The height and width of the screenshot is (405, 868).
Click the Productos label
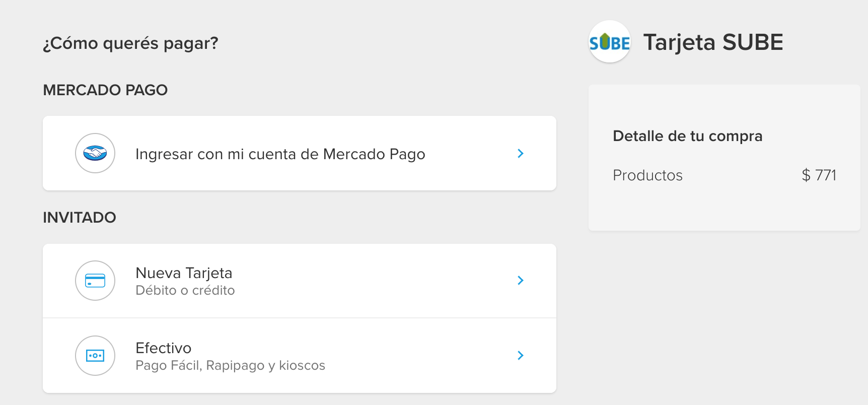pos(647,175)
